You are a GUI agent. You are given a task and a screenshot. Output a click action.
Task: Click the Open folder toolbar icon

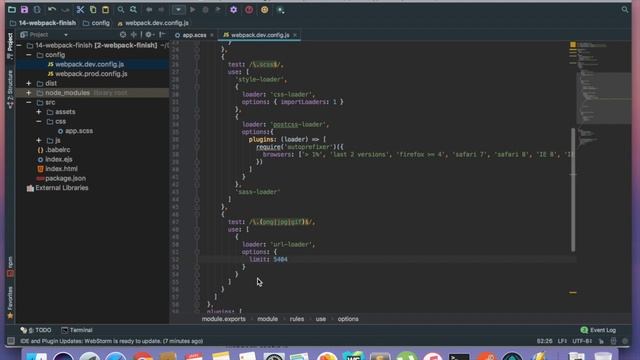(12, 9)
